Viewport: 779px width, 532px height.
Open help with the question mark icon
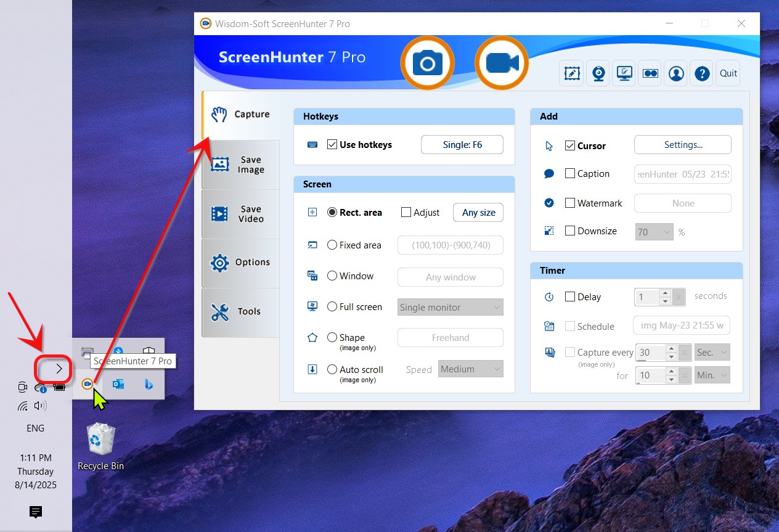(x=702, y=73)
